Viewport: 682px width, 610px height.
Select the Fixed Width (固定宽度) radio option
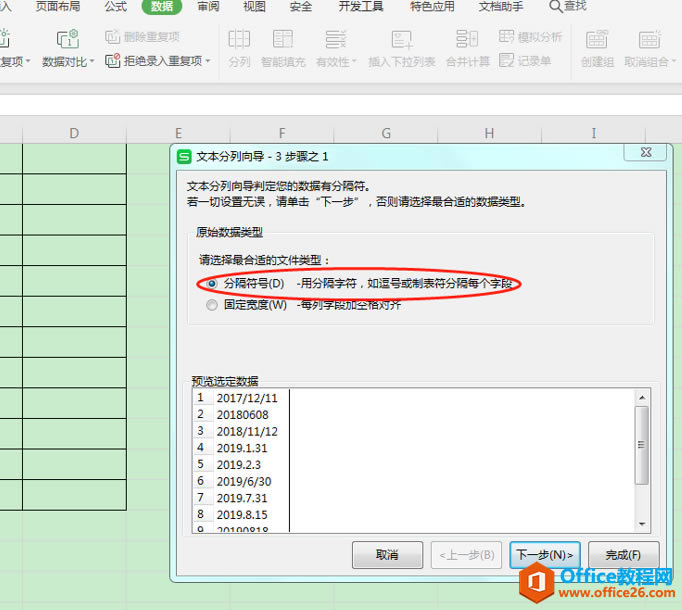pyautogui.click(x=212, y=305)
